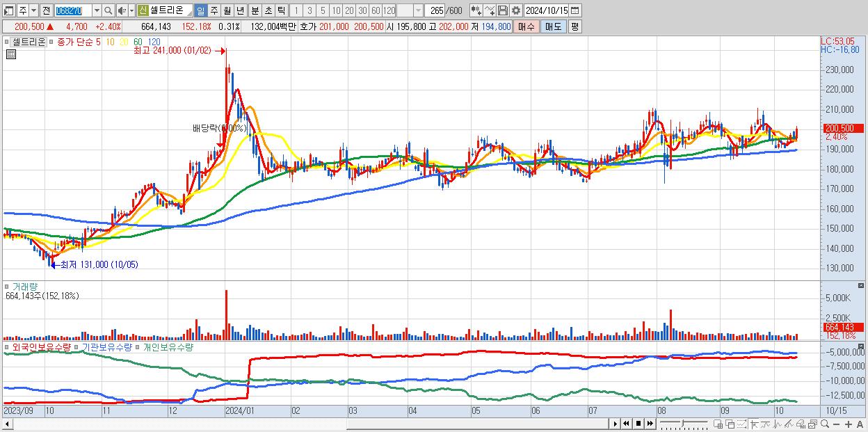Select the 년 yearly period toggle

click(240, 10)
